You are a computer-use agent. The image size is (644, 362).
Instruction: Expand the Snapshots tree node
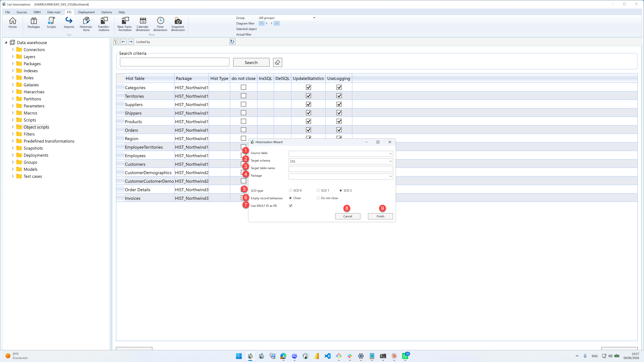13,148
